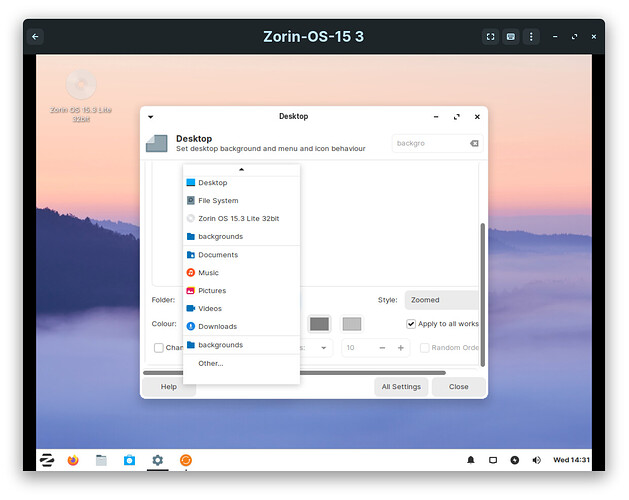Toggle the Random Order checkbox

tap(424, 348)
